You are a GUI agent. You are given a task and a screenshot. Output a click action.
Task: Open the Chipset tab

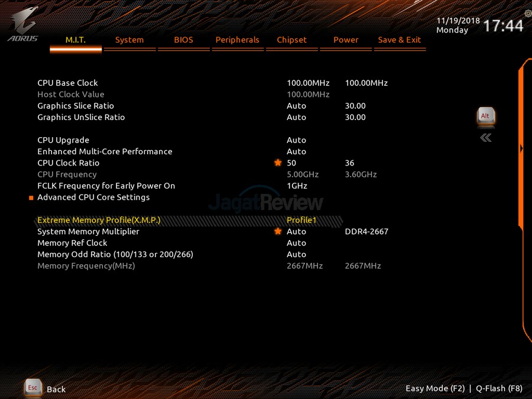pos(291,40)
